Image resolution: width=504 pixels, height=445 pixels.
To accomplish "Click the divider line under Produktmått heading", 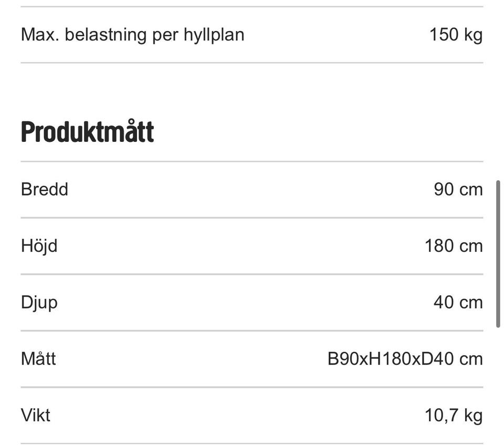I will 252,161.
